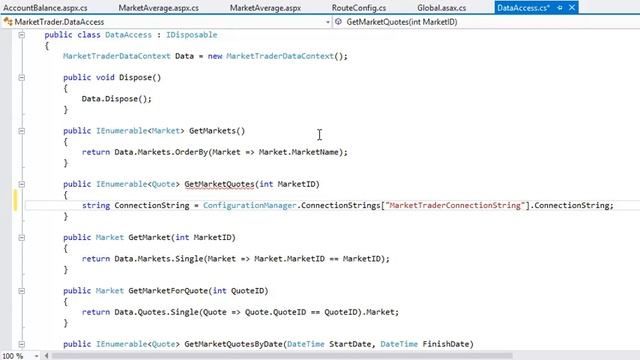Open the MarketAverage.aspx tab

[265, 7]
